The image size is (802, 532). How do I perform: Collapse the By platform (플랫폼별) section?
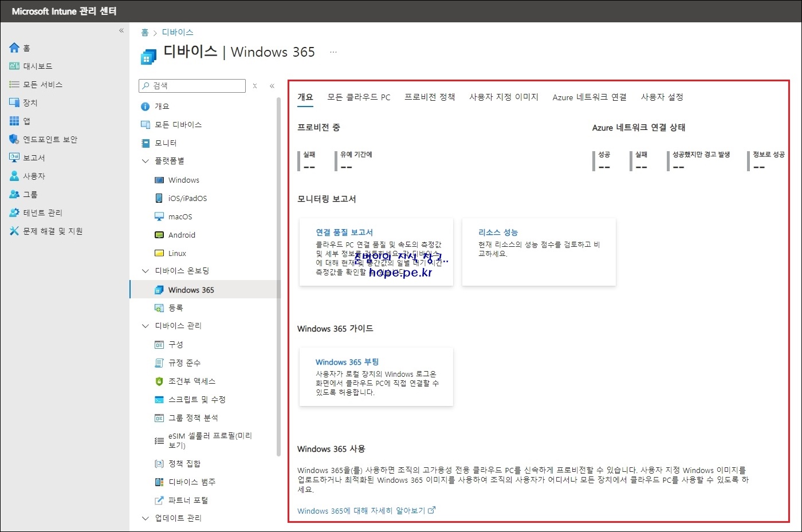point(146,161)
